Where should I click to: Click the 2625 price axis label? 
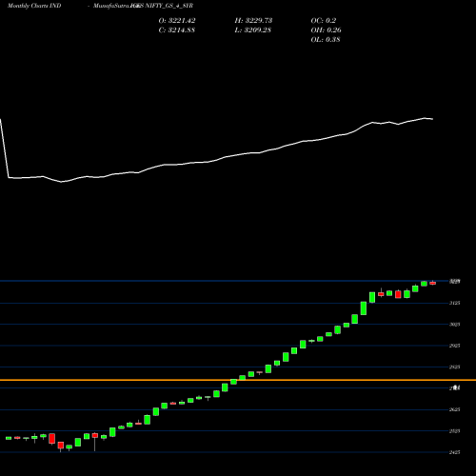(x=455, y=409)
